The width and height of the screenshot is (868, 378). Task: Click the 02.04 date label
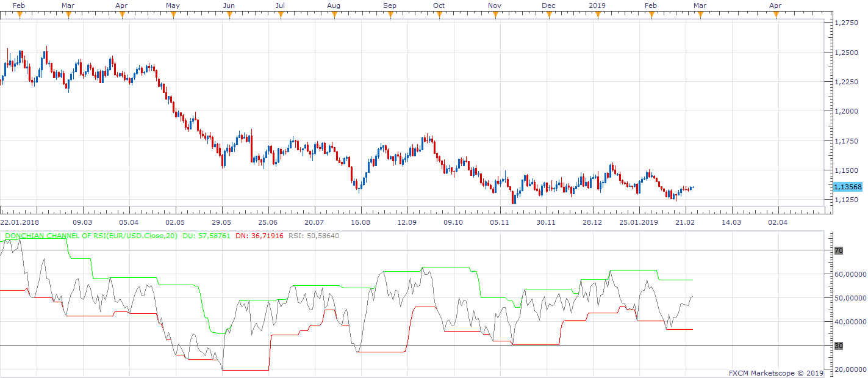tap(777, 222)
